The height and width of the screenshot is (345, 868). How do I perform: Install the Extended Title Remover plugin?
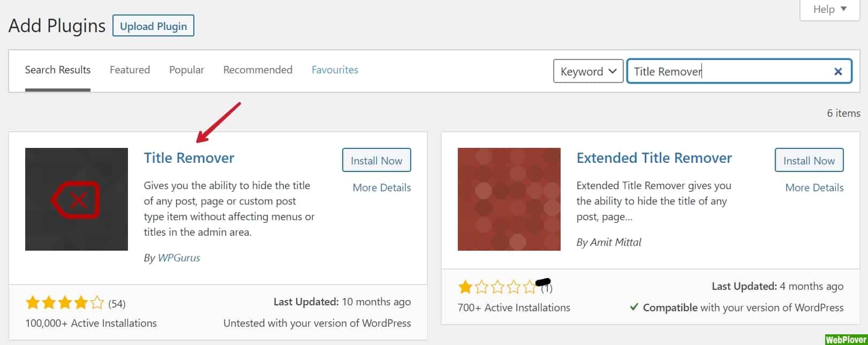click(x=809, y=161)
